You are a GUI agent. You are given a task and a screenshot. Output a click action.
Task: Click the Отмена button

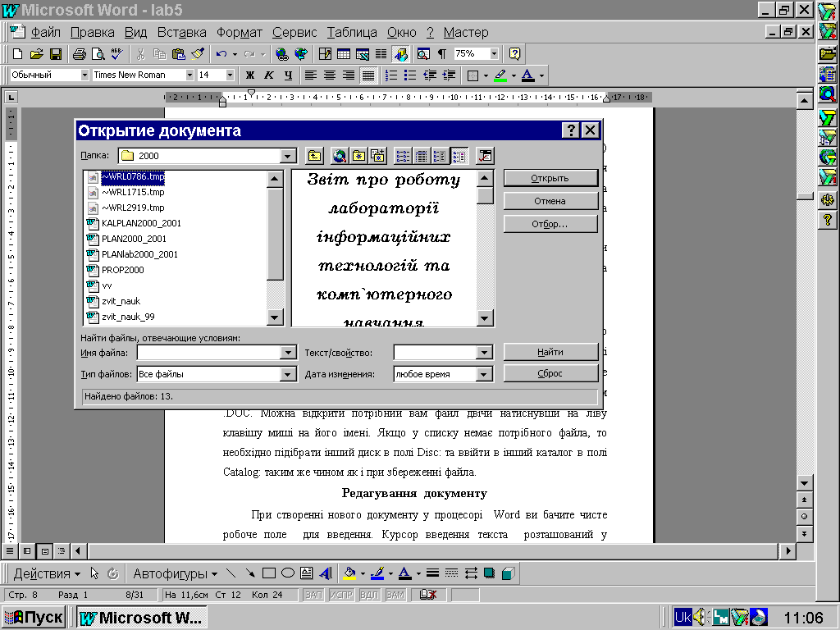[550, 201]
